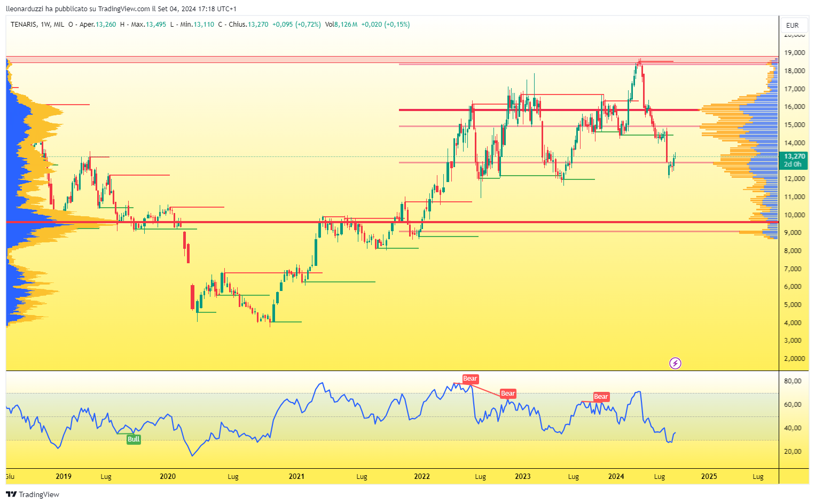This screenshot has width=815, height=504.
Task: Click the green Bull divergence label
Action: point(134,439)
